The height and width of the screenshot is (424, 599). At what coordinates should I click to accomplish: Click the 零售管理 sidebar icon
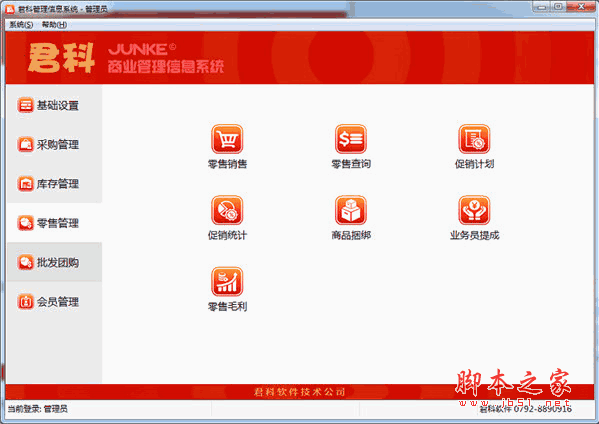pos(26,223)
